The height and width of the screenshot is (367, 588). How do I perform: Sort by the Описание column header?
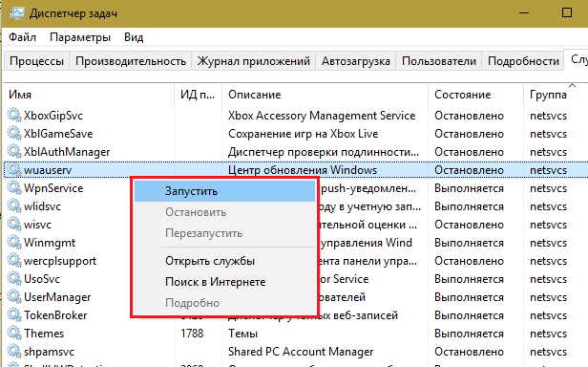coord(325,95)
